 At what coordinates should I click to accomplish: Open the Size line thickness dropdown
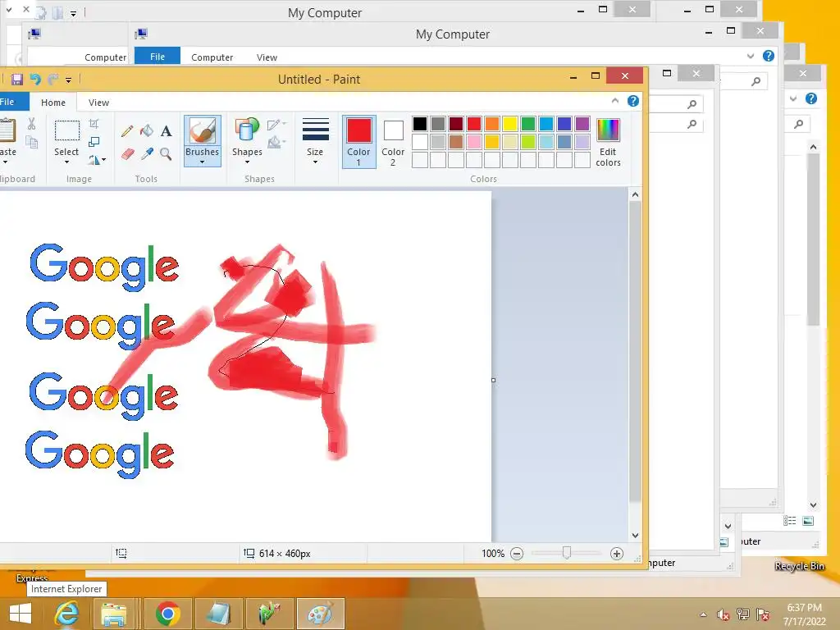tap(316, 141)
